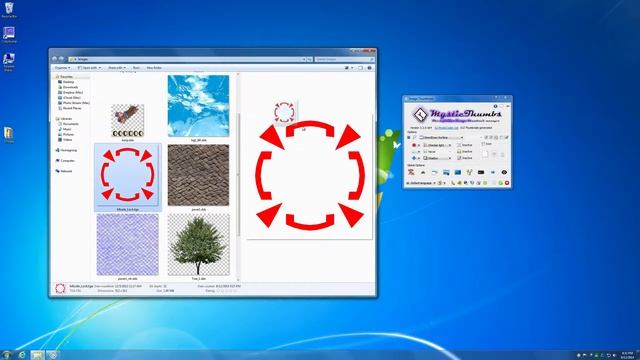
Task: Launch Internet Explorer from taskbar
Action: [22, 355]
